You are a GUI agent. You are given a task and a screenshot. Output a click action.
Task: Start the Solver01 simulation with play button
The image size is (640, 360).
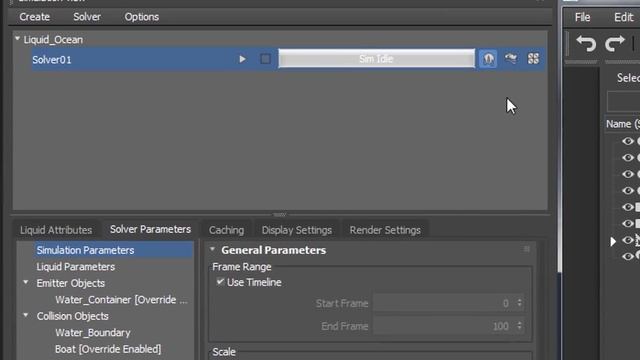tap(242, 59)
